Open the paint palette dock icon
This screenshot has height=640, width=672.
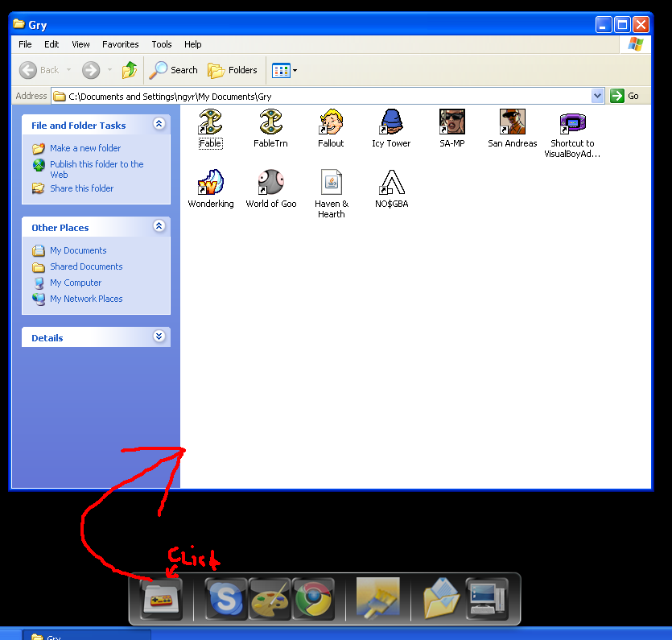coord(270,599)
